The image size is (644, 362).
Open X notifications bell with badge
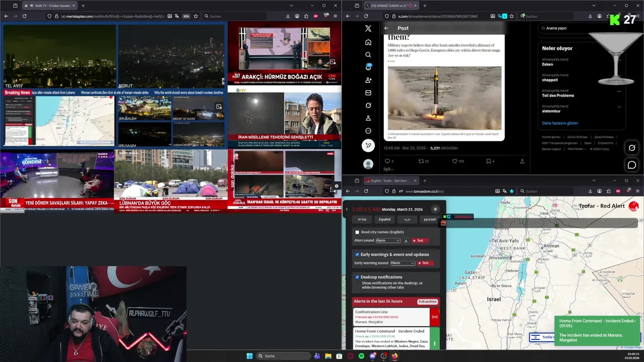pos(368,67)
